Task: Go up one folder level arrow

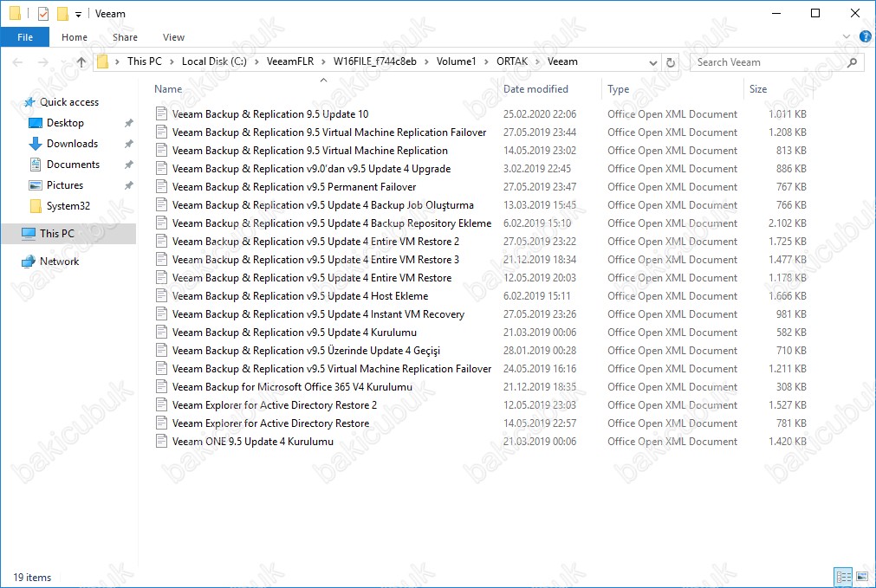Action: [x=81, y=62]
